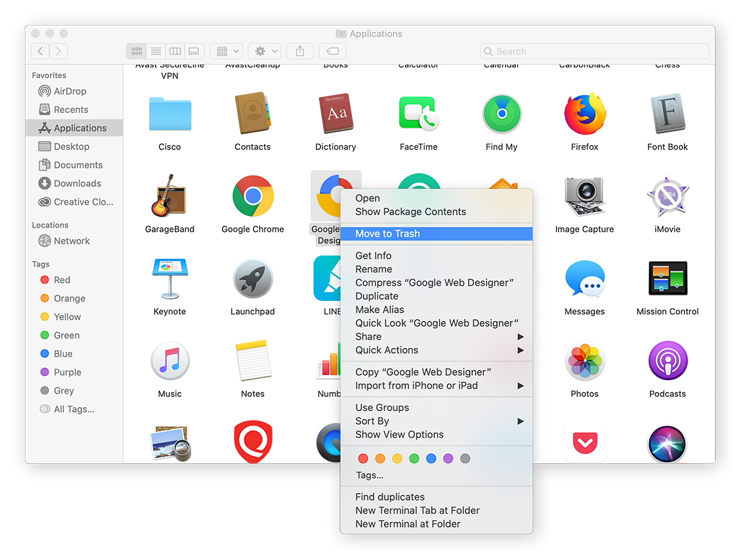
Task: Open Downloads from the sidebar
Action: coord(74,183)
